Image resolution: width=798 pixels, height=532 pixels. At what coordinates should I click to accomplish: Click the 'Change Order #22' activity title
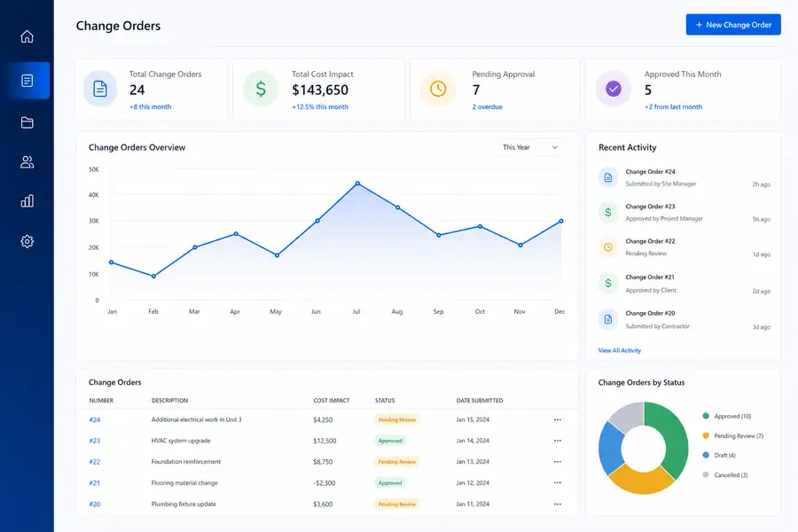650,241
